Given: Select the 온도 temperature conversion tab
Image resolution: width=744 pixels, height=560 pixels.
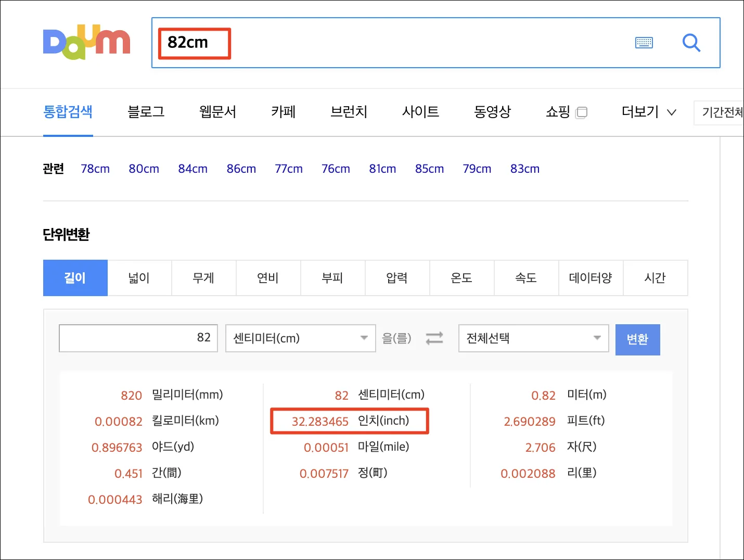Looking at the screenshot, I should pyautogui.click(x=461, y=278).
